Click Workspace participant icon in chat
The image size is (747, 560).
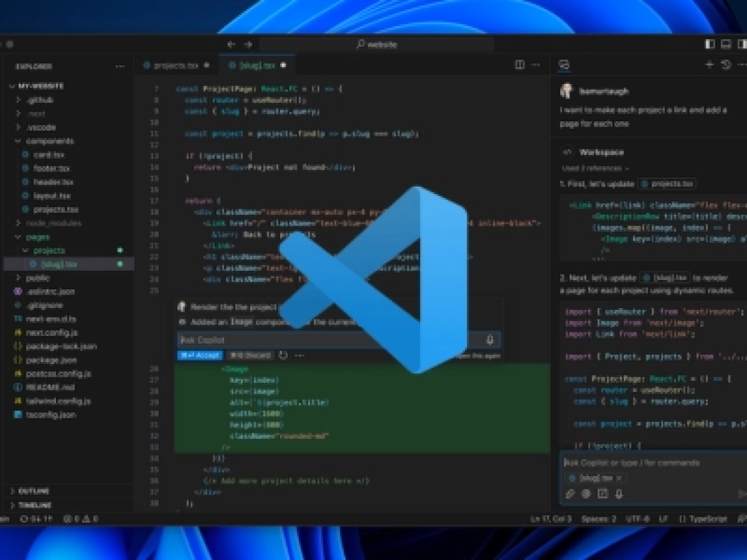[567, 152]
